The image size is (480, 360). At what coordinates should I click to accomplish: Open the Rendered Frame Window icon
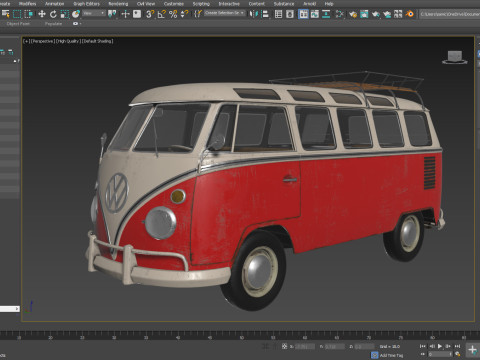(364, 14)
